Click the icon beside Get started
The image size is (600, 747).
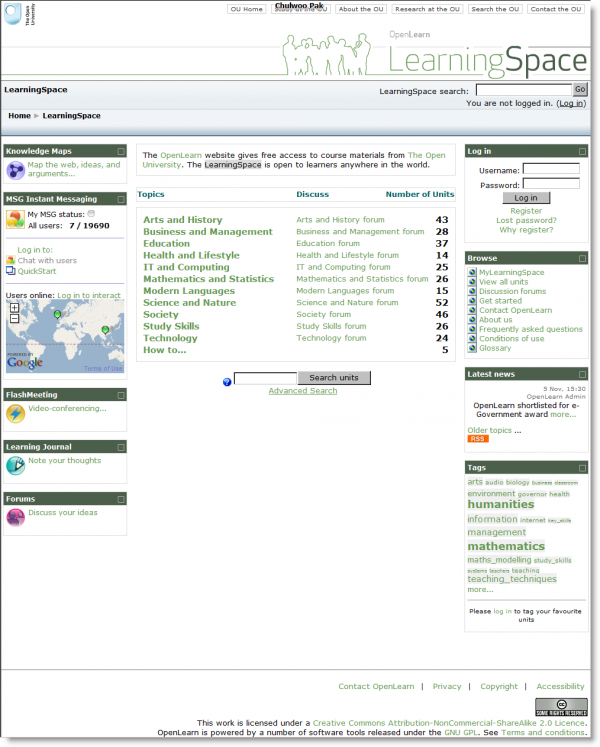click(472, 301)
